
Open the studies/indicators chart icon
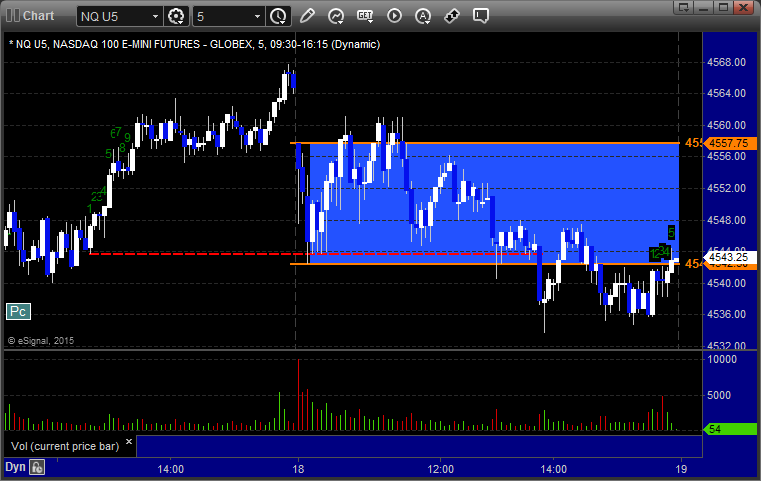pos(336,16)
